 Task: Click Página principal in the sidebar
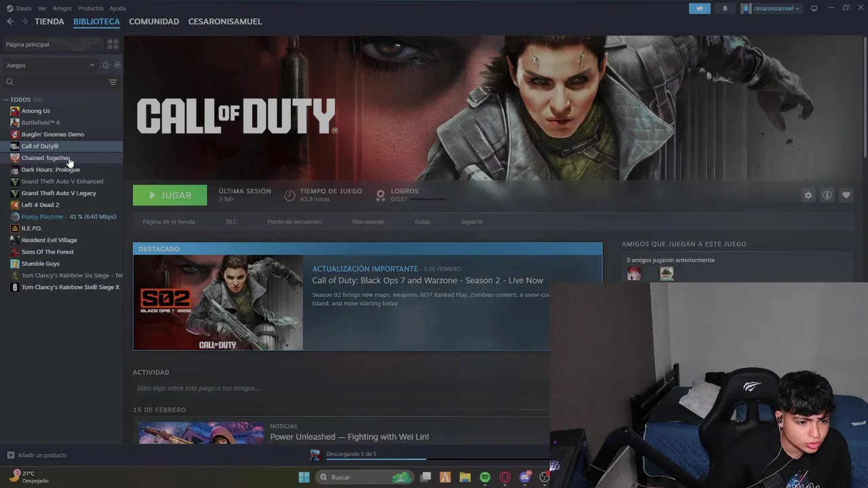point(27,44)
